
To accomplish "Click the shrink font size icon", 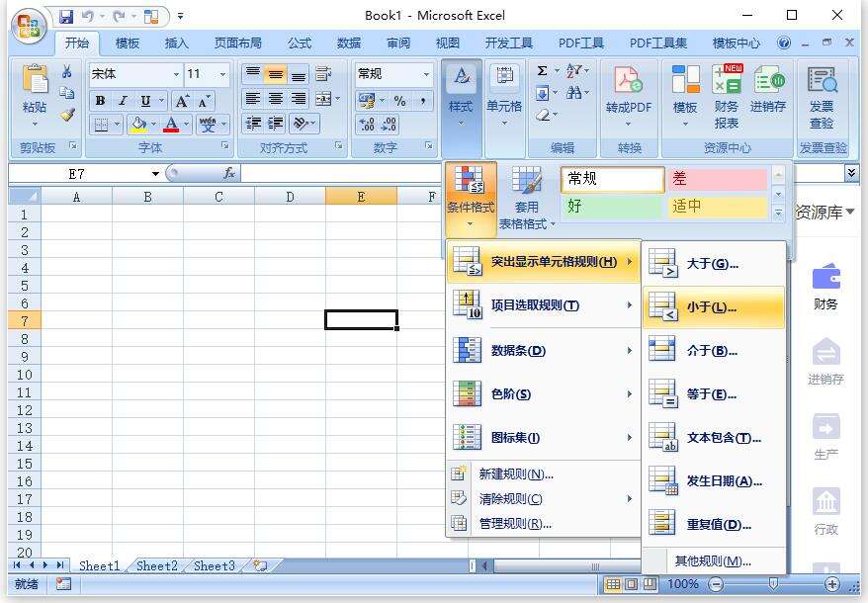I will tap(204, 101).
